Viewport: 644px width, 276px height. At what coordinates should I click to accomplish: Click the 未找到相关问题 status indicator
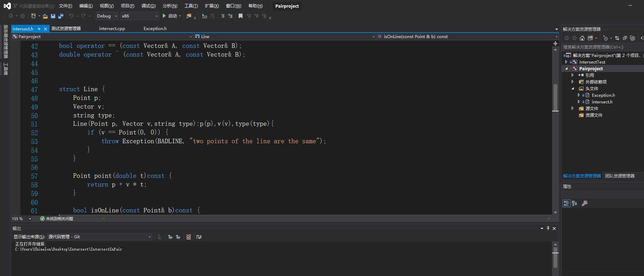pos(57,219)
